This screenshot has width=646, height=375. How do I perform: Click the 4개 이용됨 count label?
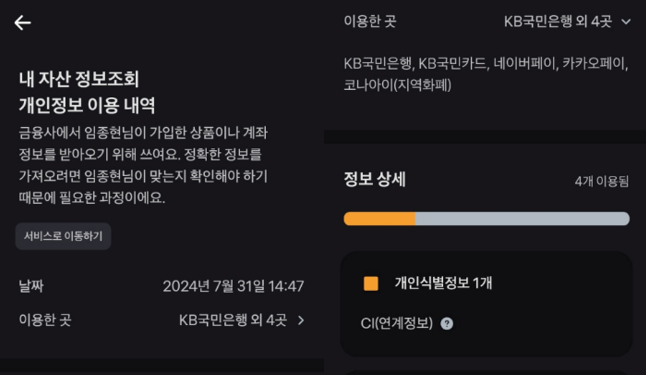pyautogui.click(x=602, y=181)
